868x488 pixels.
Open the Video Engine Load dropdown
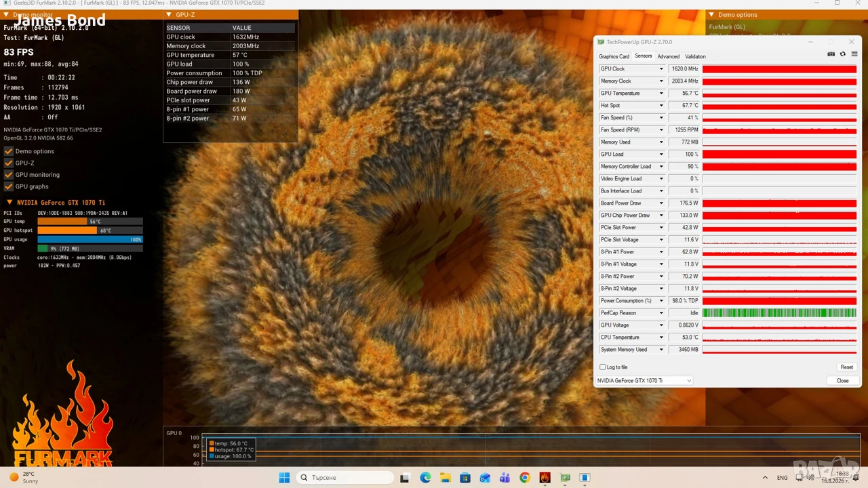click(x=661, y=179)
